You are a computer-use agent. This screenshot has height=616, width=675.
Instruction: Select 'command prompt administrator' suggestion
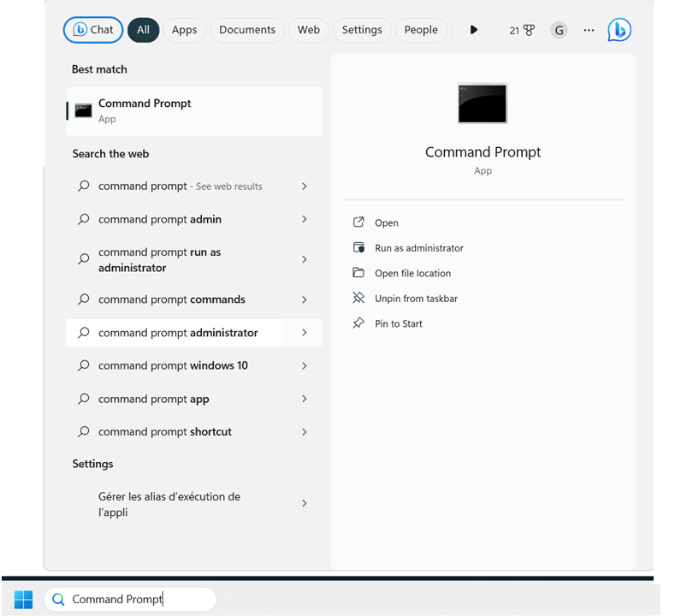(x=175, y=333)
